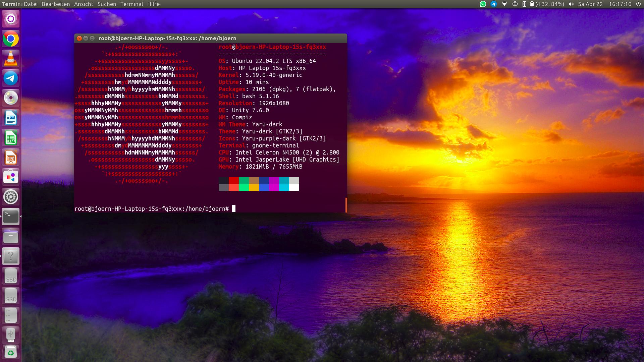Open LibreOffice Writer launcher icon
This screenshot has height=362, width=644.
[x=11, y=118]
